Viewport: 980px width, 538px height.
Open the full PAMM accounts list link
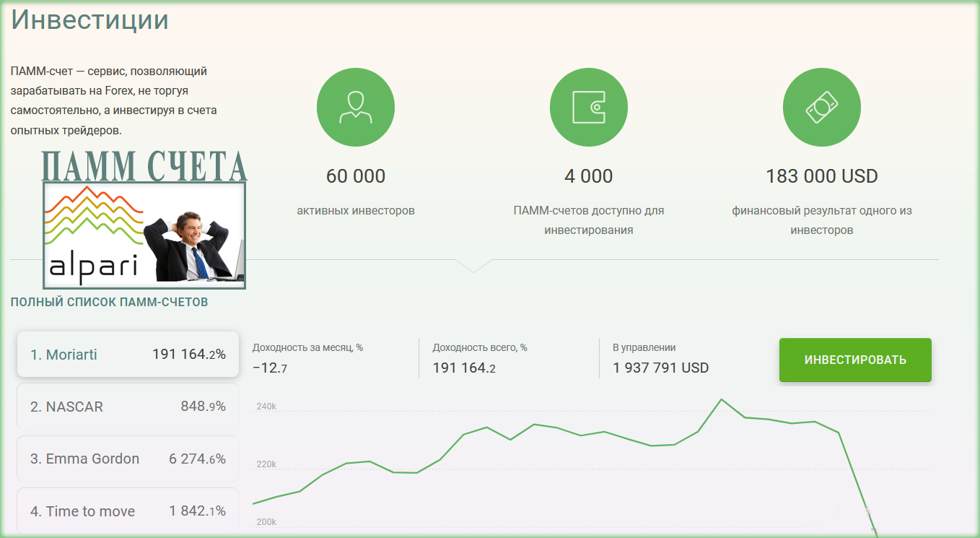point(109,302)
